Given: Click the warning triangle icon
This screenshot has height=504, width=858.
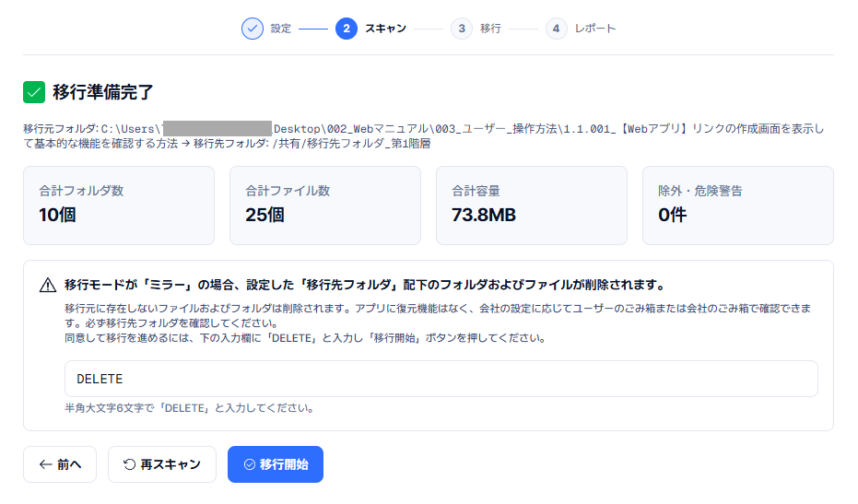Looking at the screenshot, I should [x=48, y=285].
